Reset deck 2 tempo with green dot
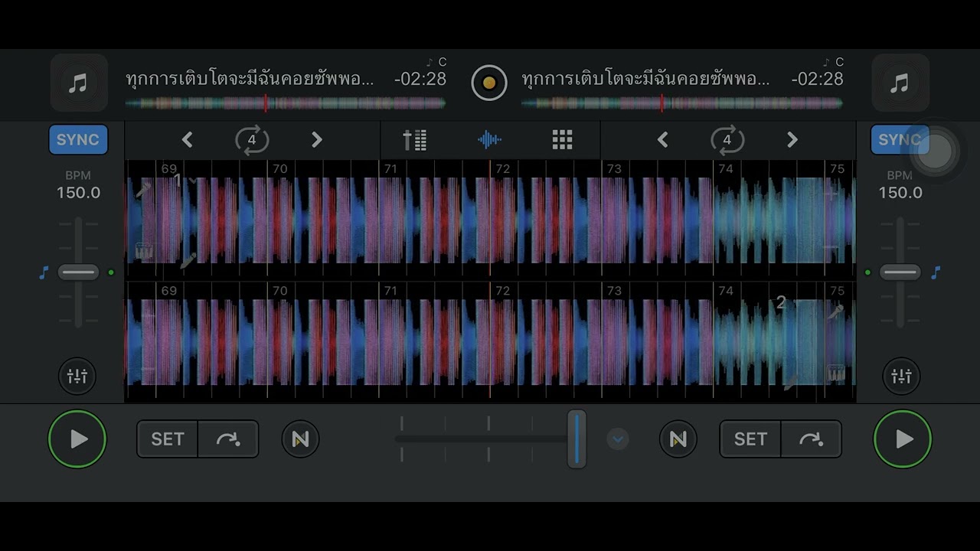Image resolution: width=980 pixels, height=551 pixels. pos(867,272)
